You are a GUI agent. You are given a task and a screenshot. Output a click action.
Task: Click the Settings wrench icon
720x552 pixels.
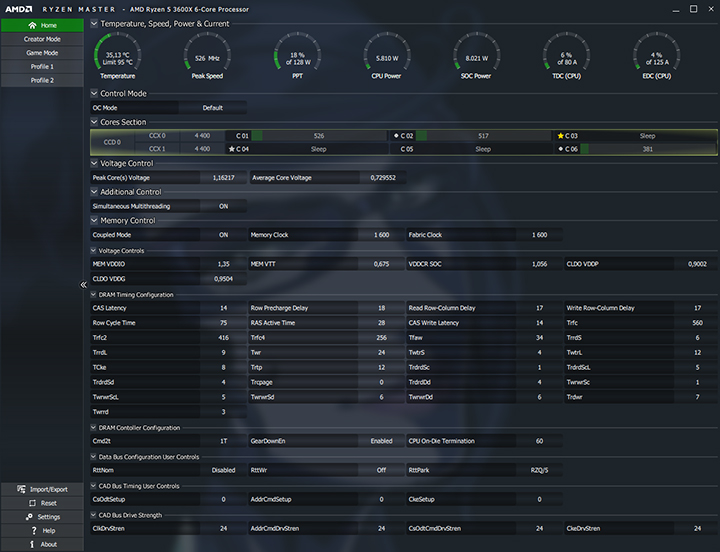pyautogui.click(x=29, y=517)
